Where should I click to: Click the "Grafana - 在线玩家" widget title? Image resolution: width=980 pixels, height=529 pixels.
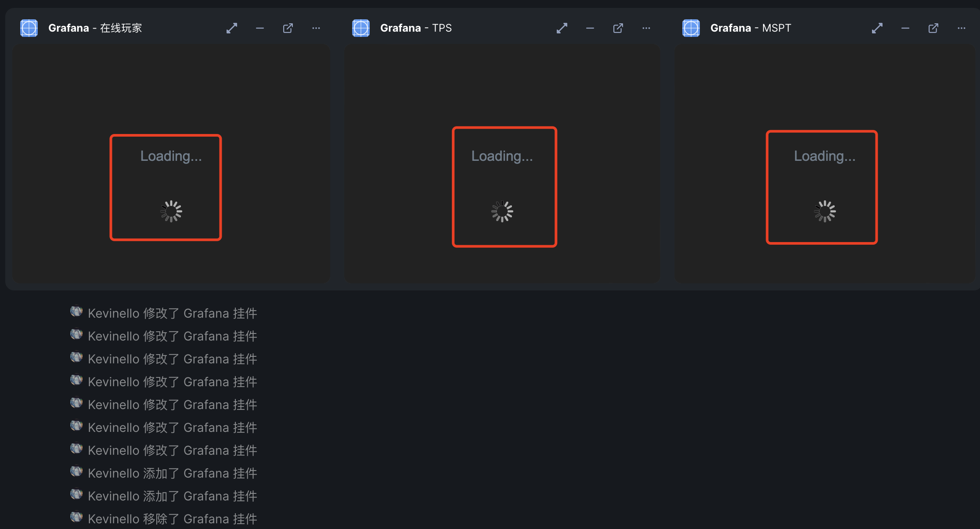pos(95,28)
